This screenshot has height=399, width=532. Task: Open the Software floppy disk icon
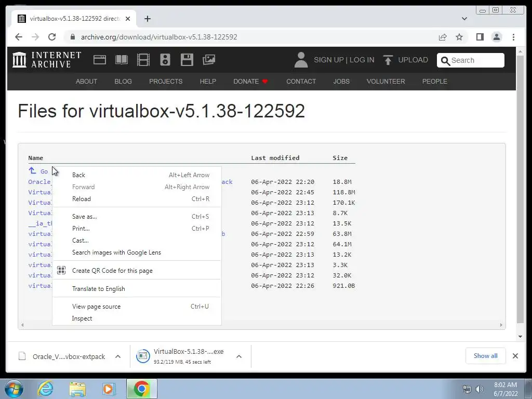(187, 60)
